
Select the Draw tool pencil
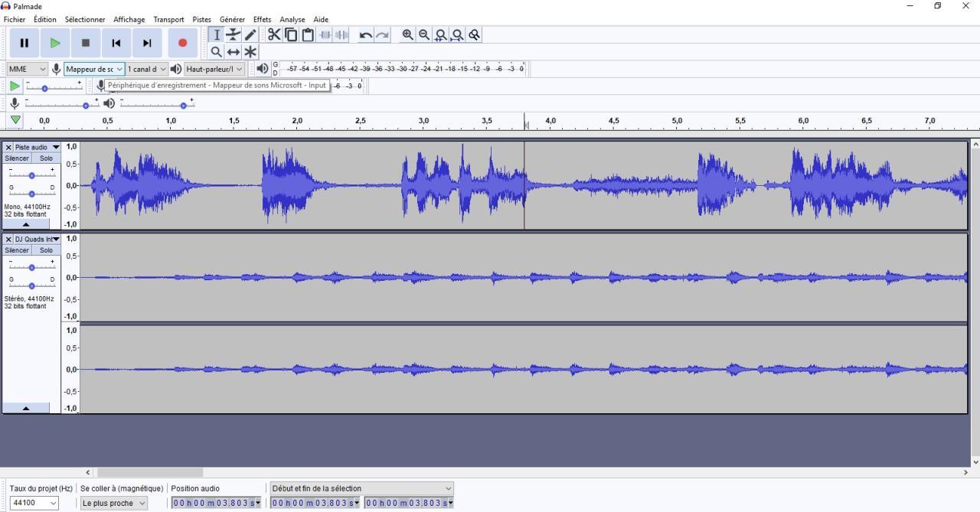[250, 34]
